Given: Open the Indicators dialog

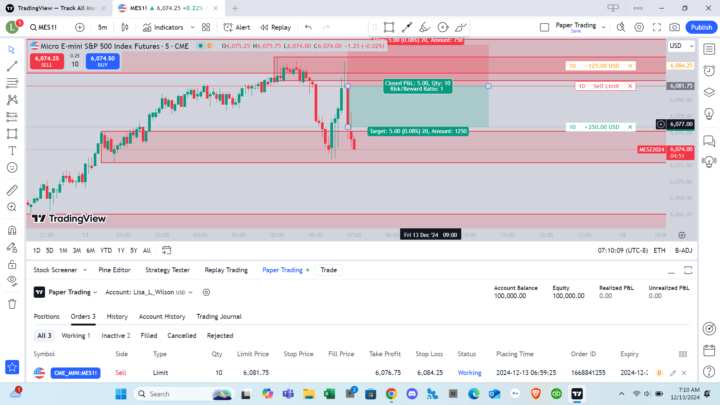Looking at the screenshot, I should coord(163,28).
